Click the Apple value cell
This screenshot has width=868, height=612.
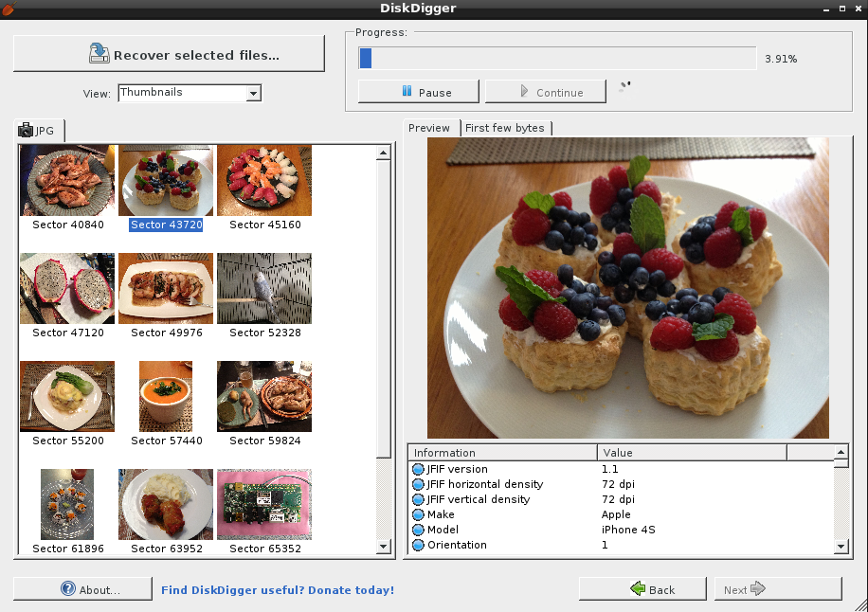(616, 514)
